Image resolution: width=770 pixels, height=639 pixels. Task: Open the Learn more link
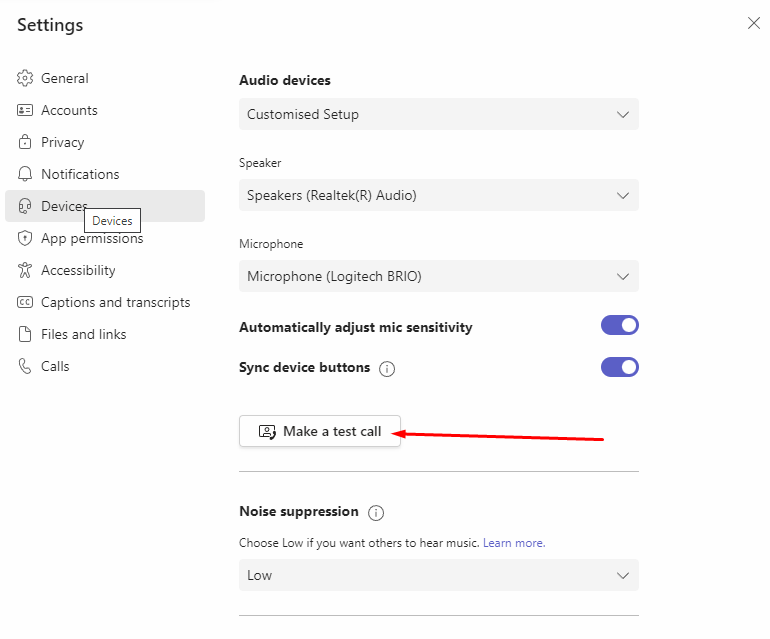click(x=514, y=543)
